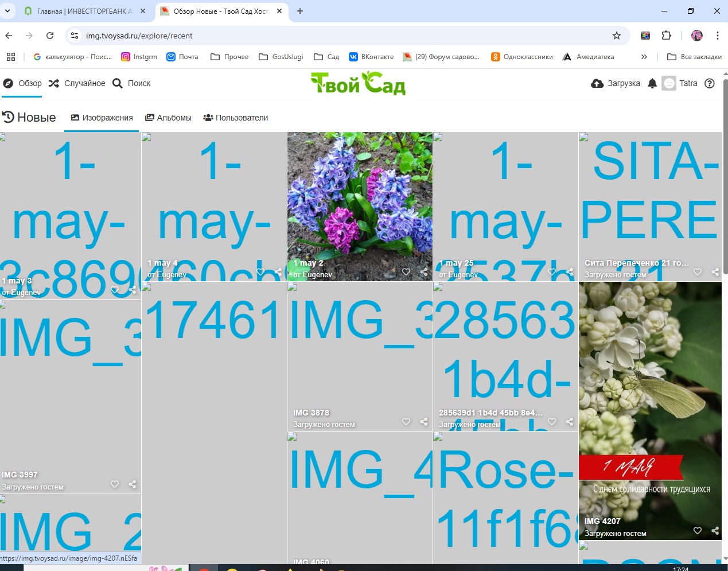Open the Сита Перепеченко title link

click(636, 263)
